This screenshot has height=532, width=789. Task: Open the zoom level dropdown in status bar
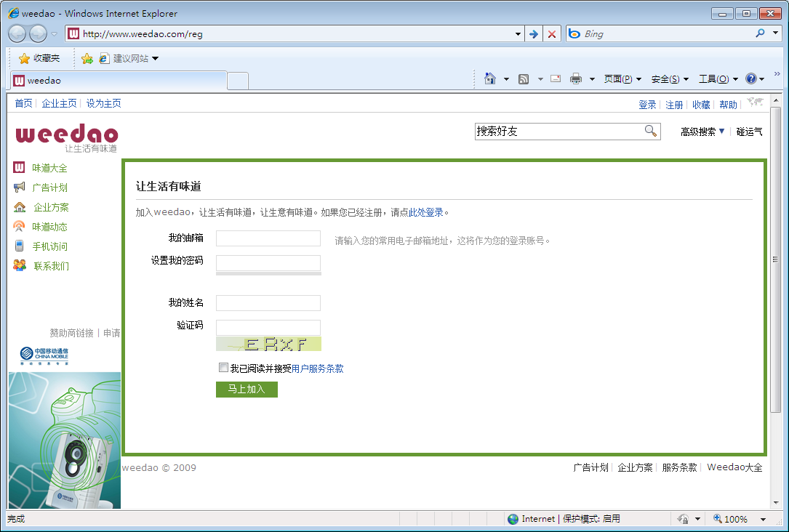point(763,519)
